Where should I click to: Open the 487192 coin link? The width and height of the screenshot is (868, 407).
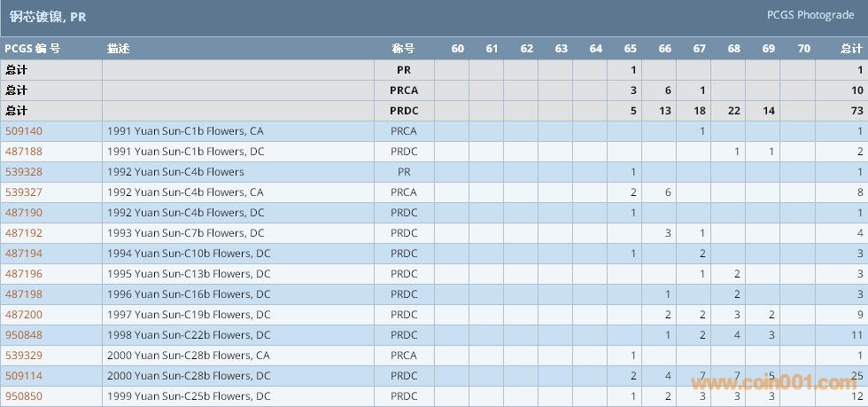point(23,233)
